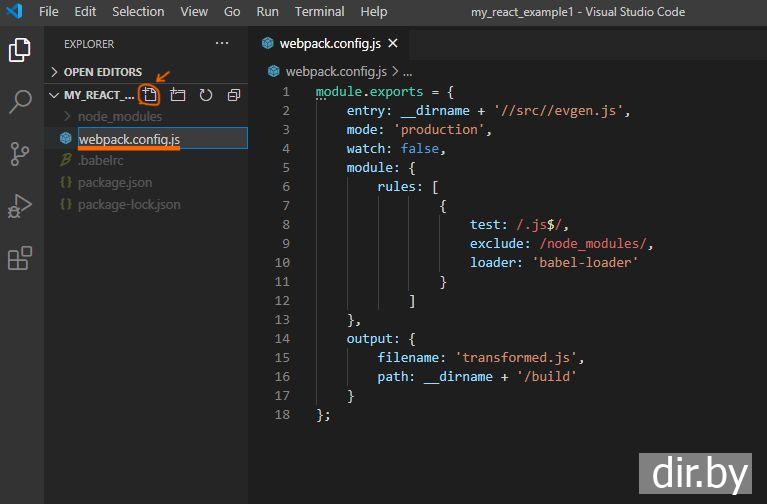767x504 pixels.
Task: Open the package.json file
Action: coord(115,183)
